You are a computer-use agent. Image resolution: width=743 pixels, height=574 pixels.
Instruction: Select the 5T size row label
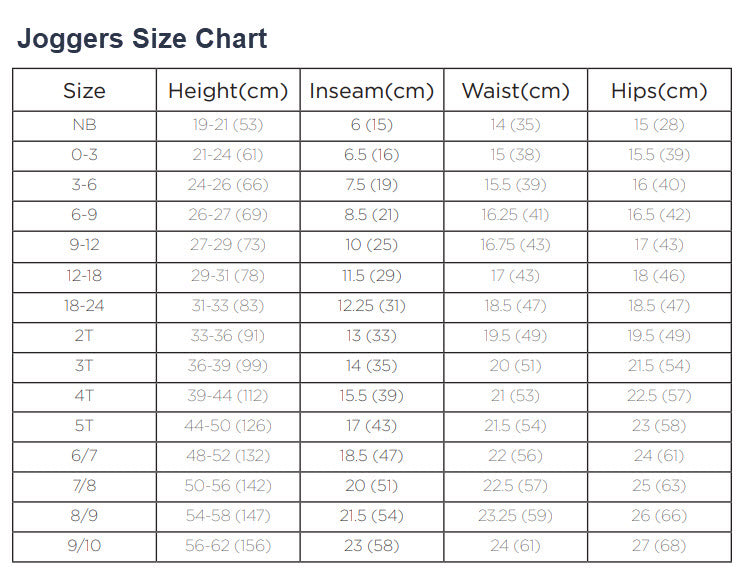click(x=84, y=426)
